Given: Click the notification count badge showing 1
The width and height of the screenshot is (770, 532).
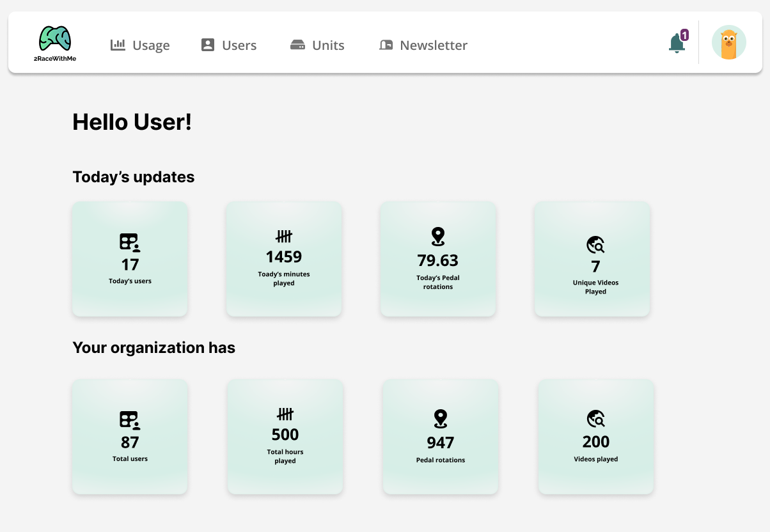Looking at the screenshot, I should [684, 35].
